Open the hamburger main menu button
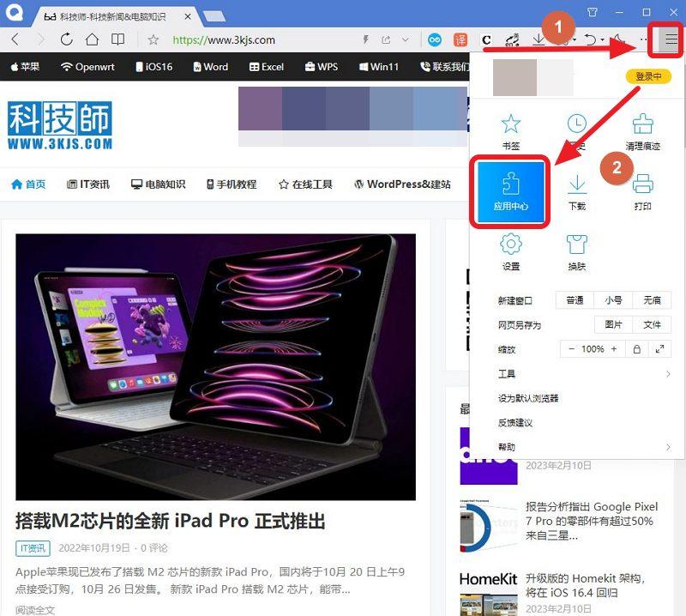 point(671,39)
